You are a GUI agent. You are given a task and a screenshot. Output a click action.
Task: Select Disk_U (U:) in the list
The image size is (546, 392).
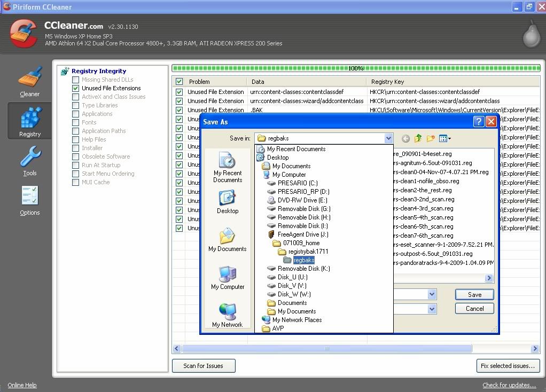293,277
